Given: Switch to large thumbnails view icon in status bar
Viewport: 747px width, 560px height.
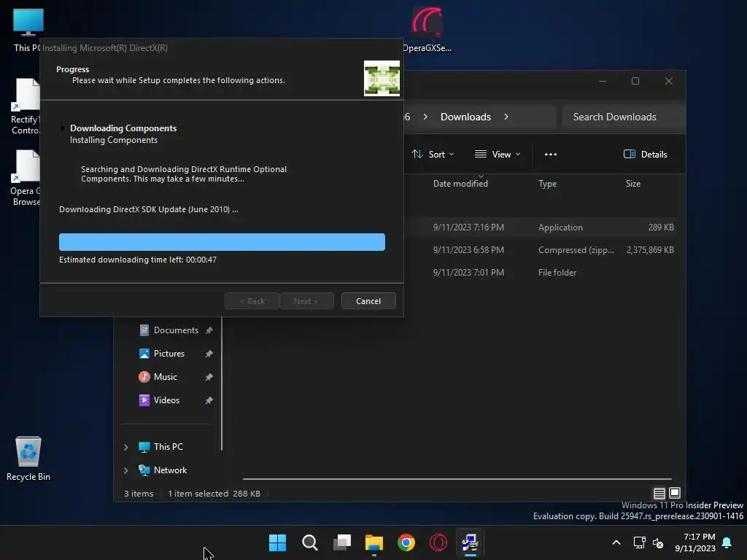Looking at the screenshot, I should click(675, 493).
